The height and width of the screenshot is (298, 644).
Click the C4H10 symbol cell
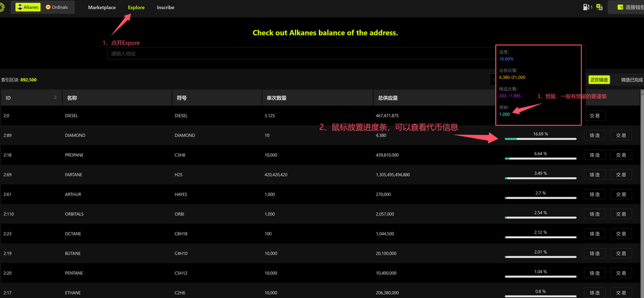[181, 253]
